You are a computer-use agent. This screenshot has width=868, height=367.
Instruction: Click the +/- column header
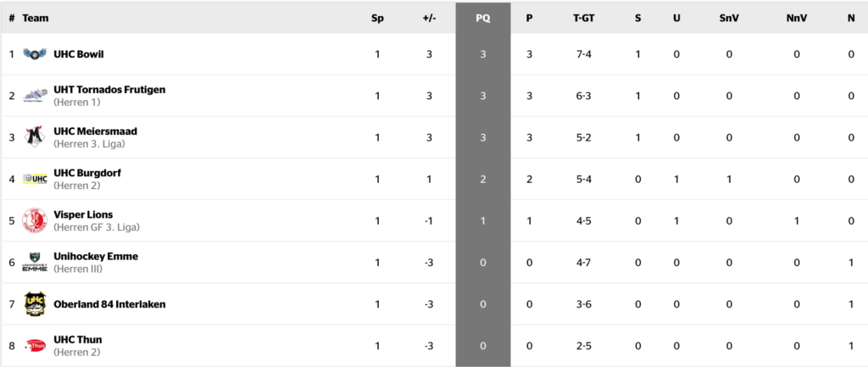coord(429,18)
